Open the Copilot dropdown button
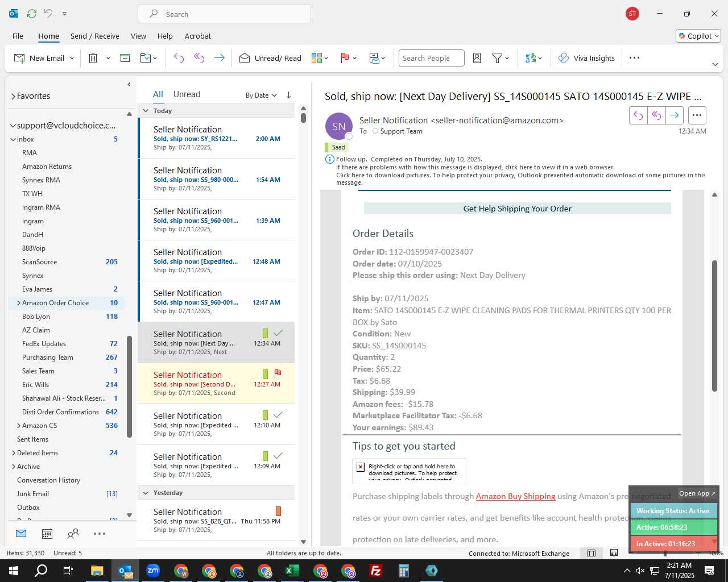This screenshot has width=728, height=582. tap(698, 36)
